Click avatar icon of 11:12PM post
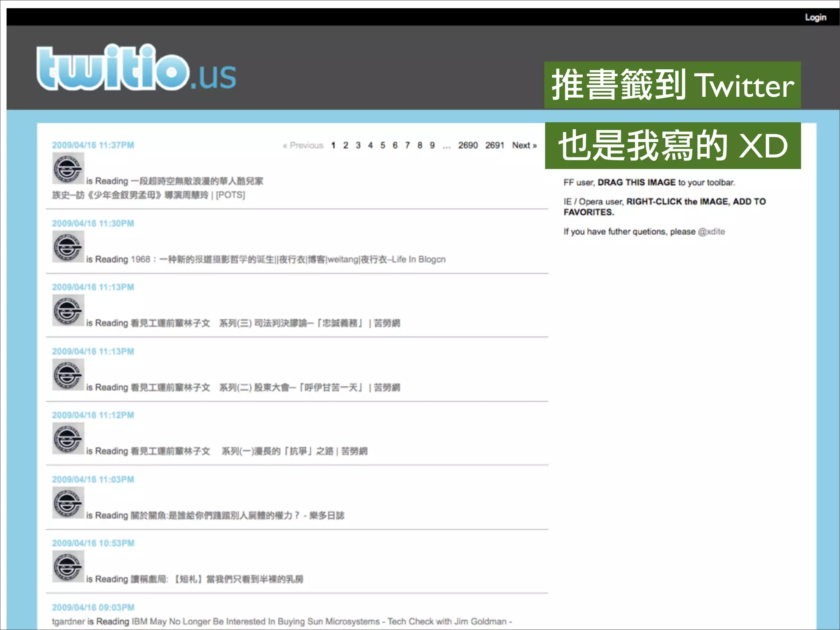 click(68, 439)
